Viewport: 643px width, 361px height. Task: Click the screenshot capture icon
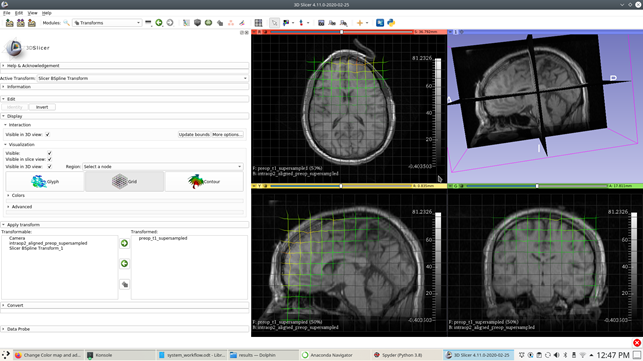(x=321, y=23)
